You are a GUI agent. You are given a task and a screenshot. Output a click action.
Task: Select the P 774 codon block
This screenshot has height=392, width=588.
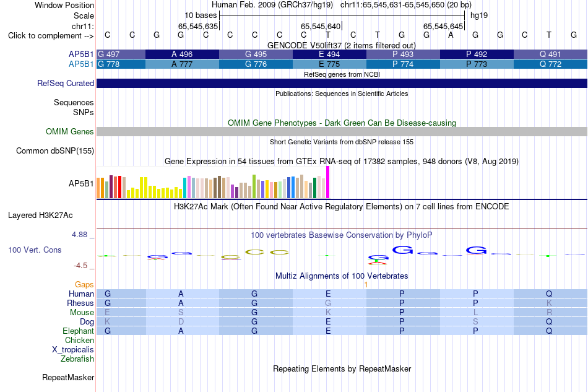(403, 64)
